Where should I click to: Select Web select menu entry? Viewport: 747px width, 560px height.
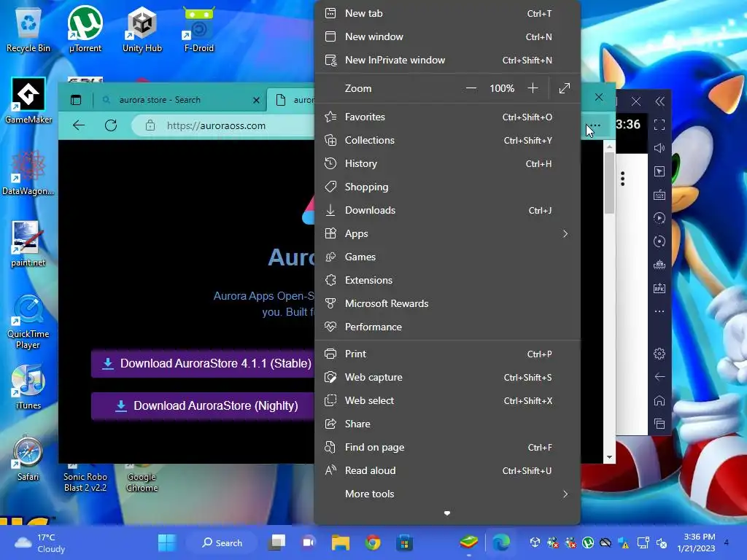point(447,400)
